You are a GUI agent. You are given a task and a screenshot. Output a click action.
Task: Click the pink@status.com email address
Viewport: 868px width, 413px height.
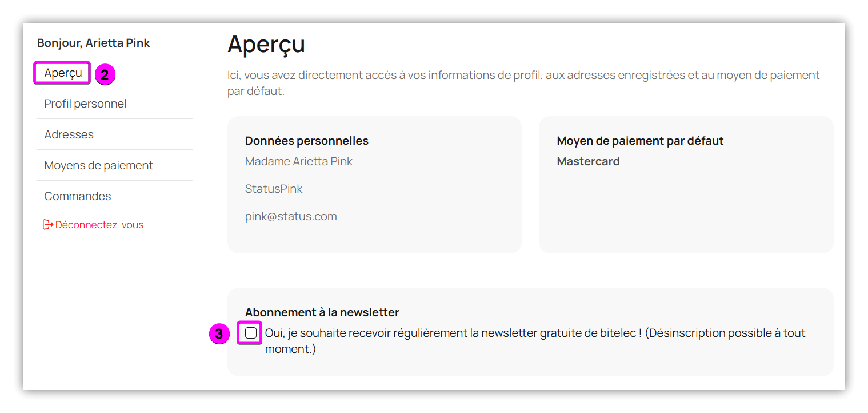click(291, 216)
